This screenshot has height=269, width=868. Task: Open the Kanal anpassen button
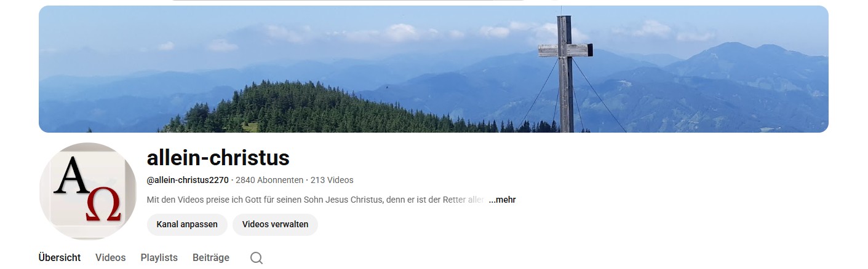coord(187,225)
